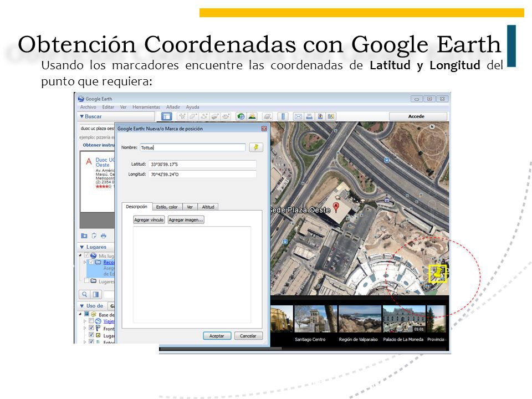Collapse the Uso de capas panel triangle

click(82, 306)
